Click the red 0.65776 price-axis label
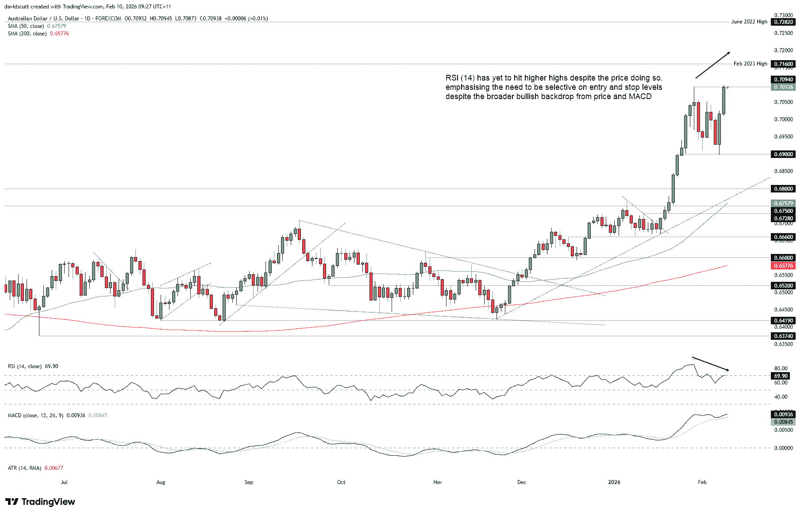This screenshot has height=515, width=812. (x=783, y=266)
